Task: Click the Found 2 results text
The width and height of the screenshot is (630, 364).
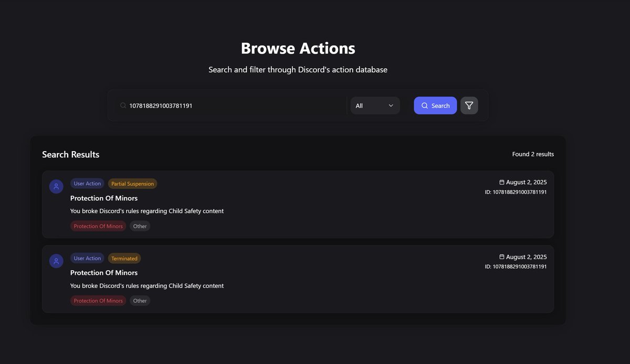Action: coord(533,154)
